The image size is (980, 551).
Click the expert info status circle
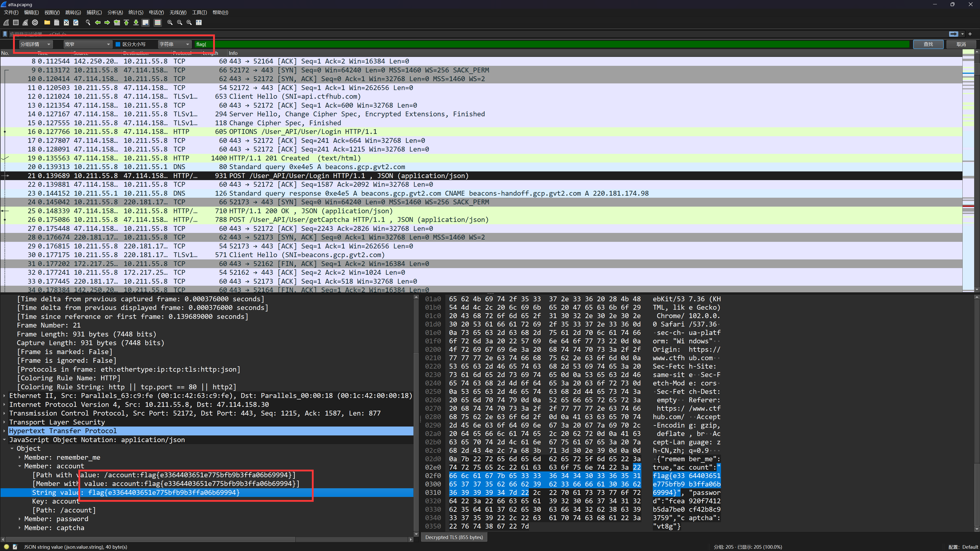pyautogui.click(x=6, y=547)
